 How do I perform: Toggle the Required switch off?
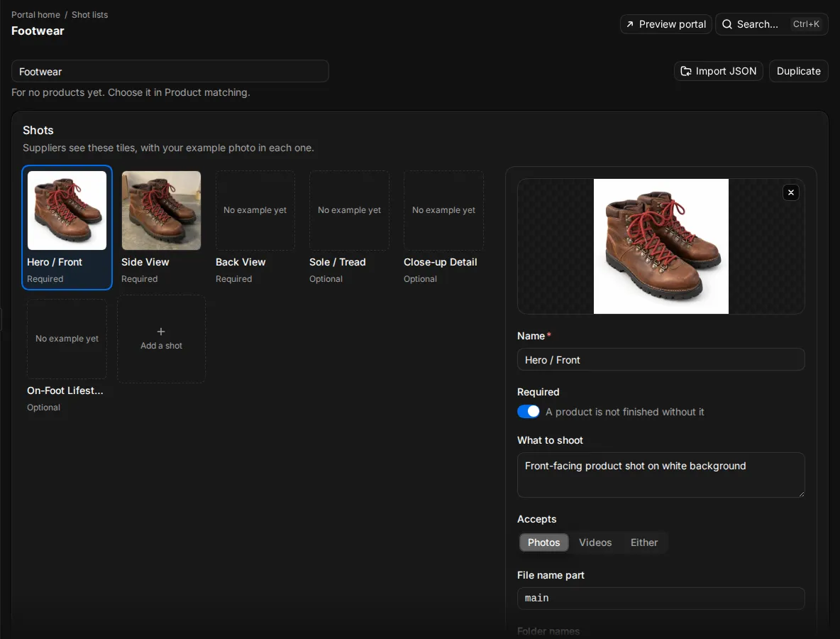coord(529,411)
